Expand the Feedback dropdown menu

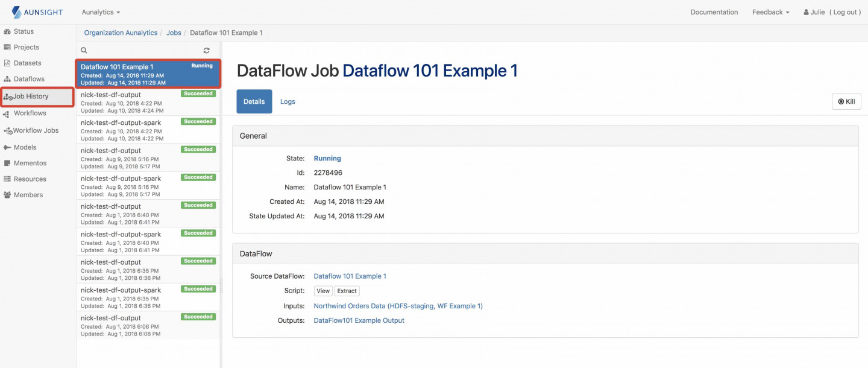tap(770, 12)
